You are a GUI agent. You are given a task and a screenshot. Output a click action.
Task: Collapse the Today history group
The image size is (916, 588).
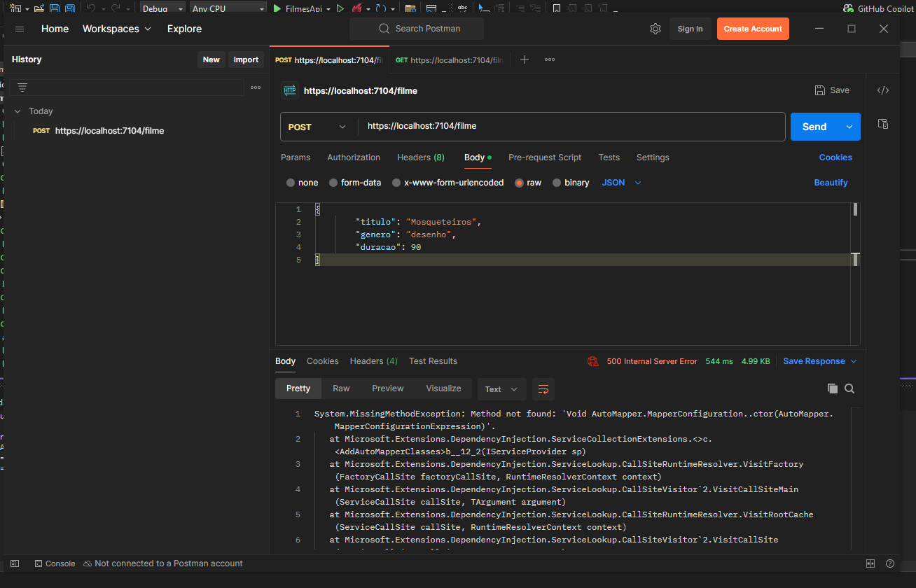click(18, 111)
